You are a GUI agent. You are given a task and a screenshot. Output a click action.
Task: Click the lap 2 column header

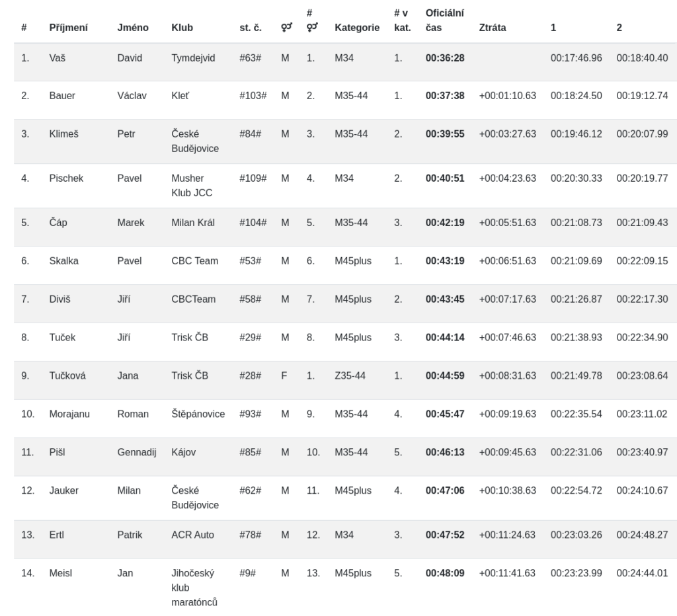coord(619,28)
